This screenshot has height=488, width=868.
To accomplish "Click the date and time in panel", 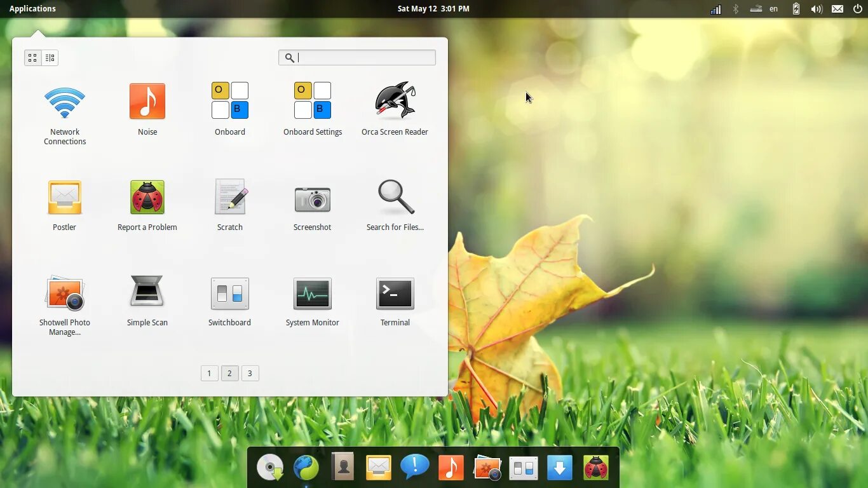I will pyautogui.click(x=433, y=8).
